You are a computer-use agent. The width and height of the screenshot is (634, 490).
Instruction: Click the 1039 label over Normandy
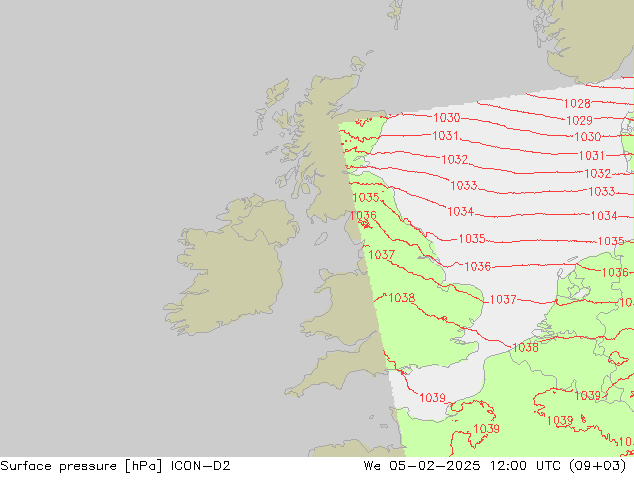click(486, 429)
